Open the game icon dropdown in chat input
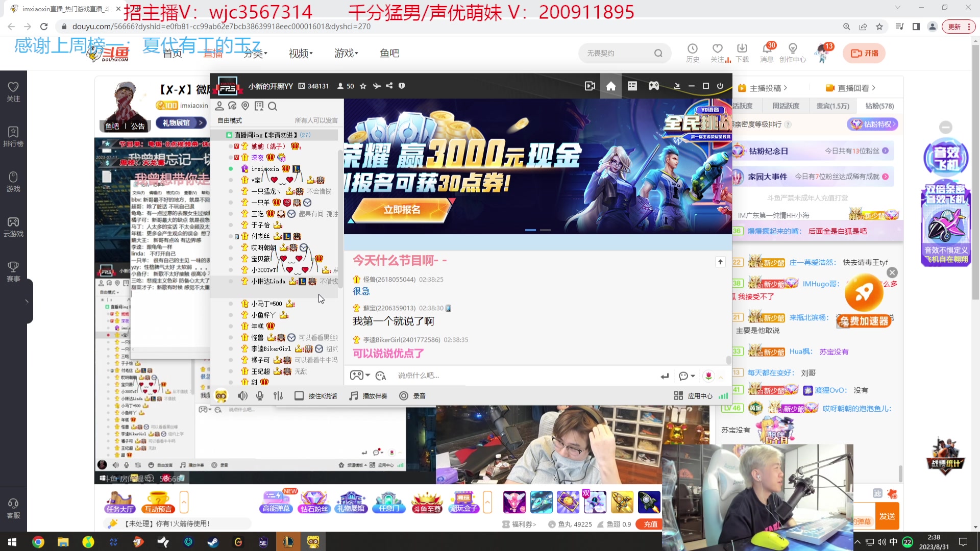This screenshot has height=551, width=980. 360,376
